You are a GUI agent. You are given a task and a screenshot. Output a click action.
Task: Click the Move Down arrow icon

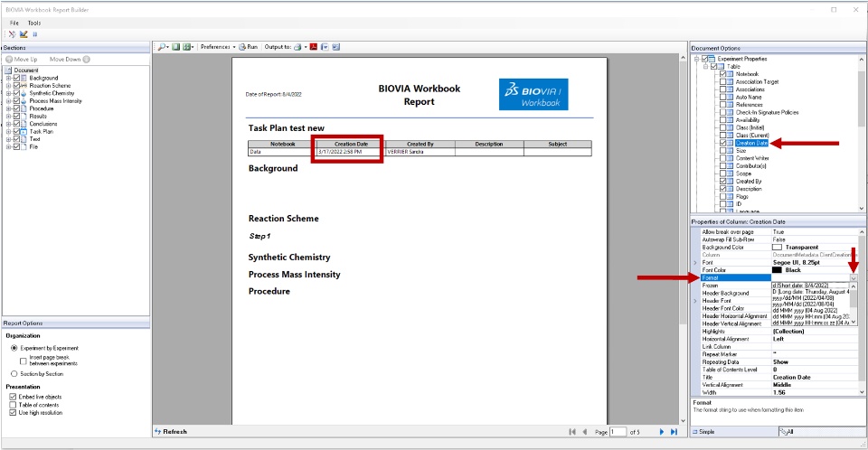point(87,60)
